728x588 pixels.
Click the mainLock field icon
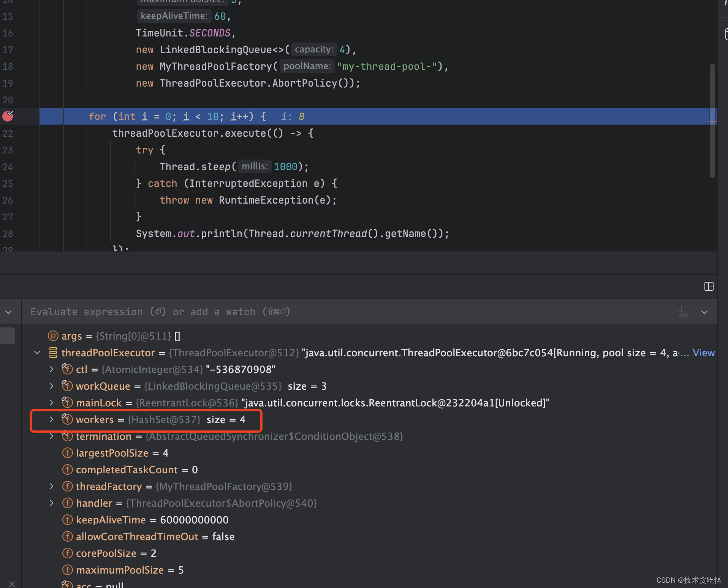click(67, 402)
